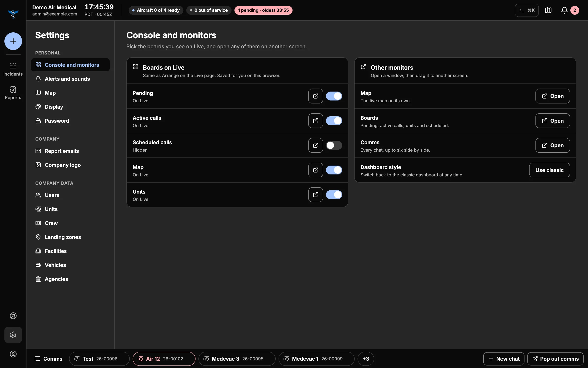Screen dimensions: 588x368
Task: Click Pop out comms button
Action: pyautogui.click(x=555, y=359)
